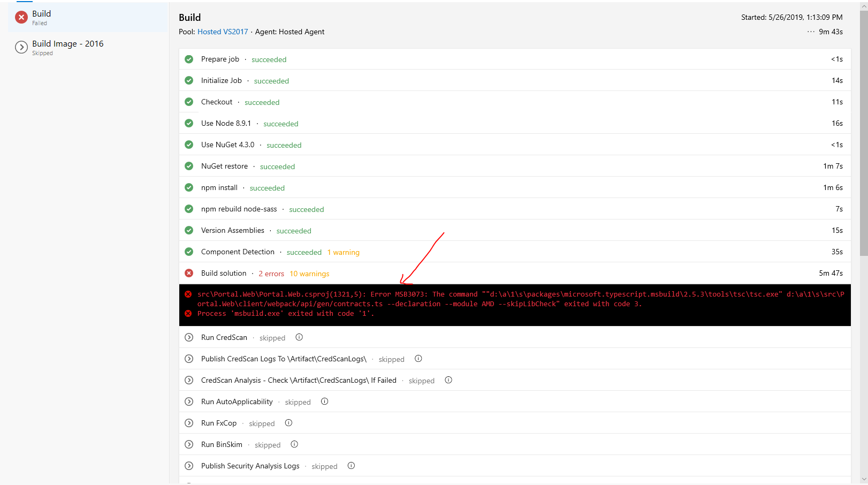Image resolution: width=868 pixels, height=485 pixels.
Task: Click the error icon on the MSB3073 log line
Action: pyautogui.click(x=188, y=294)
